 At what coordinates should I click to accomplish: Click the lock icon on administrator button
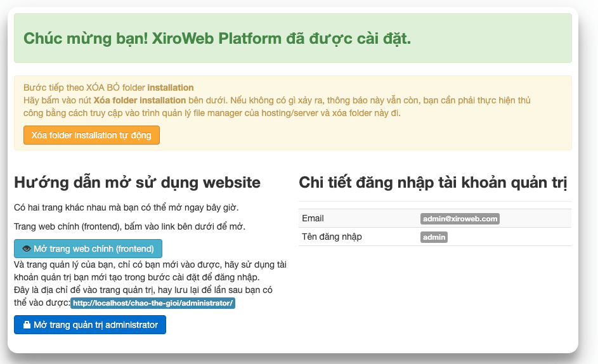(x=27, y=325)
